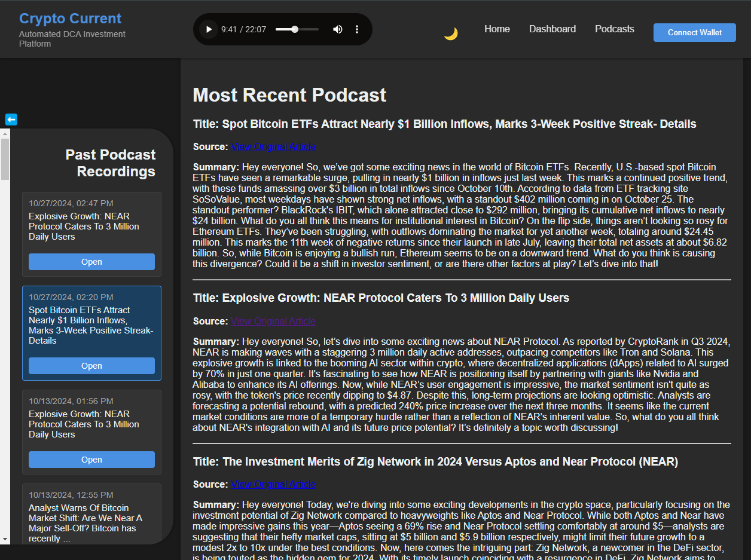
Task: Open the 01:56 PM NEAR Protocol recording
Action: click(x=91, y=460)
